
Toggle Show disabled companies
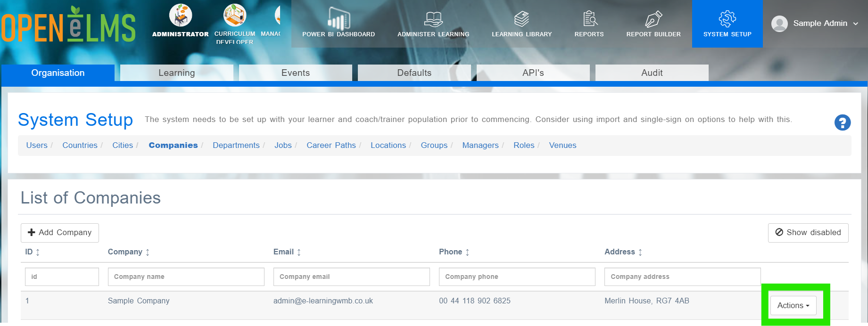tap(808, 233)
